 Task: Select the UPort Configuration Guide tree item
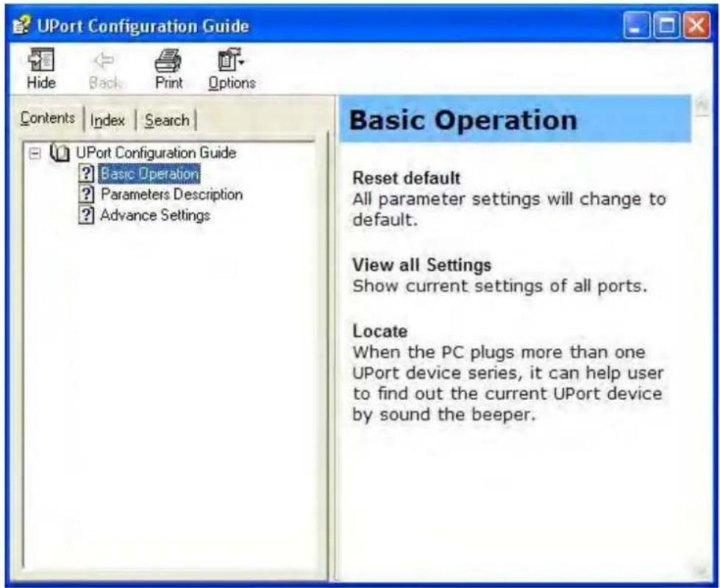(156, 152)
